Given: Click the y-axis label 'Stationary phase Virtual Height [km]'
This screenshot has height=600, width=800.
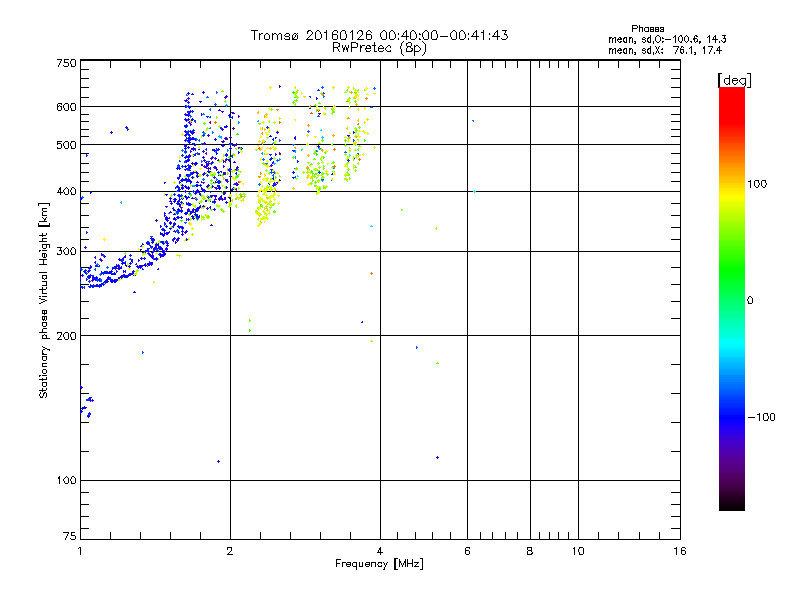Looking at the screenshot, I should (x=44, y=301).
